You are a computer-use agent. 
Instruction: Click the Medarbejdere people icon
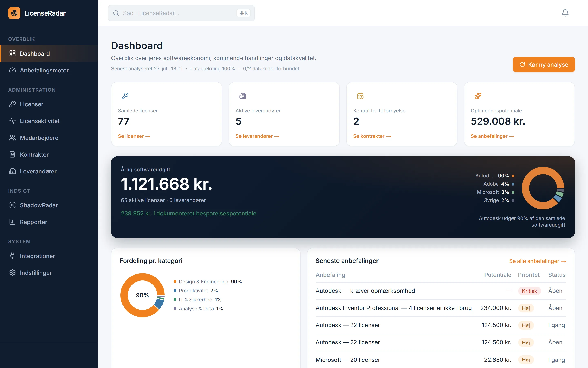point(12,138)
